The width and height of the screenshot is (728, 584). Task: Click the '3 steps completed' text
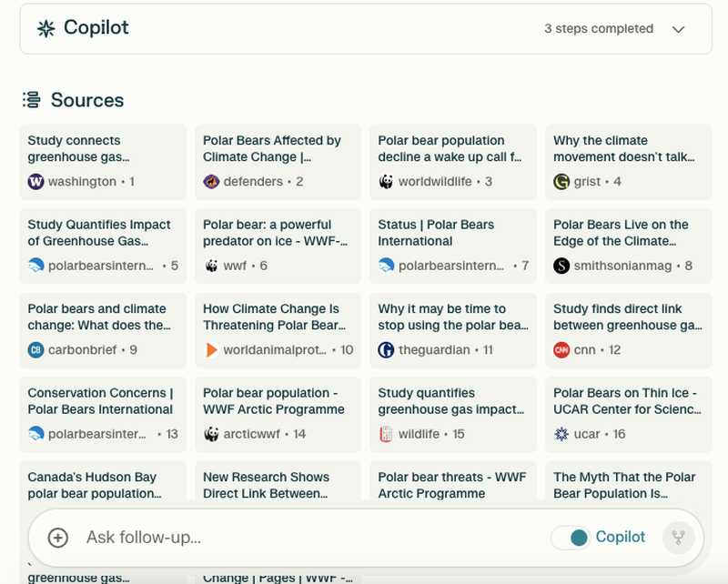[598, 29]
